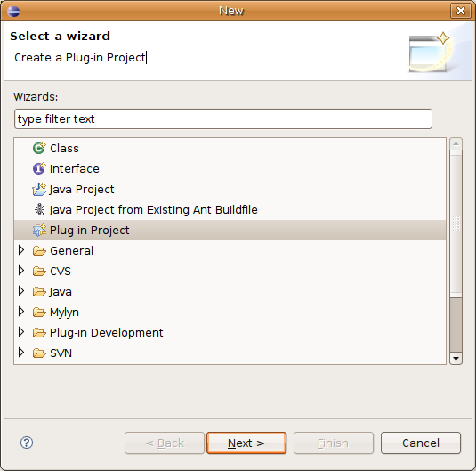476x471 pixels.
Task: Expand the CVS category
Action: (x=21, y=271)
